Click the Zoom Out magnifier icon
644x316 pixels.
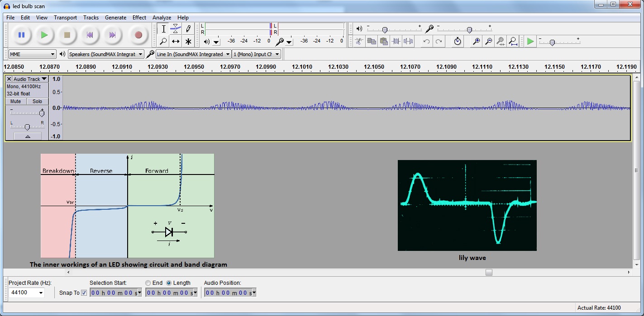pos(489,41)
